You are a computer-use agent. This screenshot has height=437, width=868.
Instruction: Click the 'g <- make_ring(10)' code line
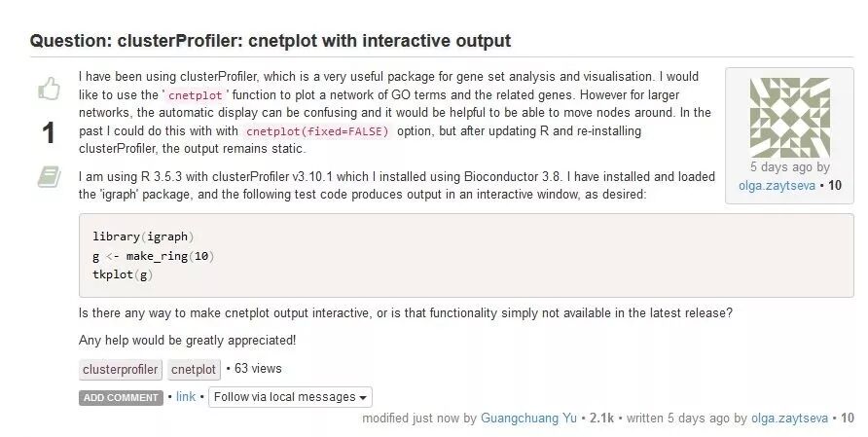pyautogui.click(x=153, y=256)
